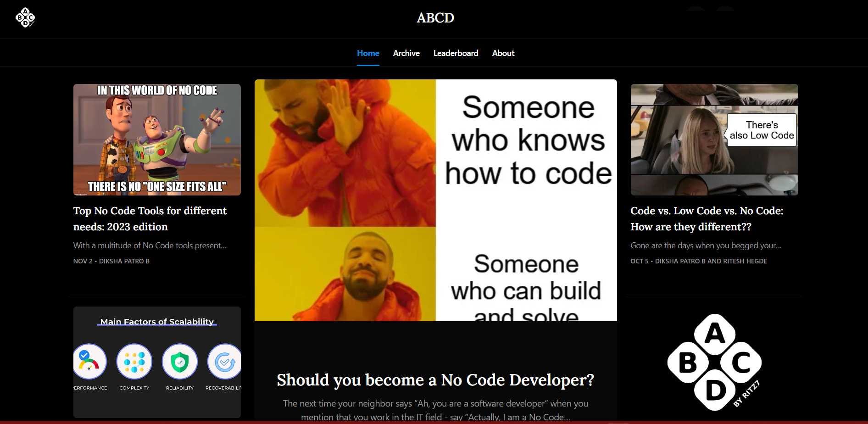Navigate to the About page
Screen dimensions: 868x424
tap(503, 53)
